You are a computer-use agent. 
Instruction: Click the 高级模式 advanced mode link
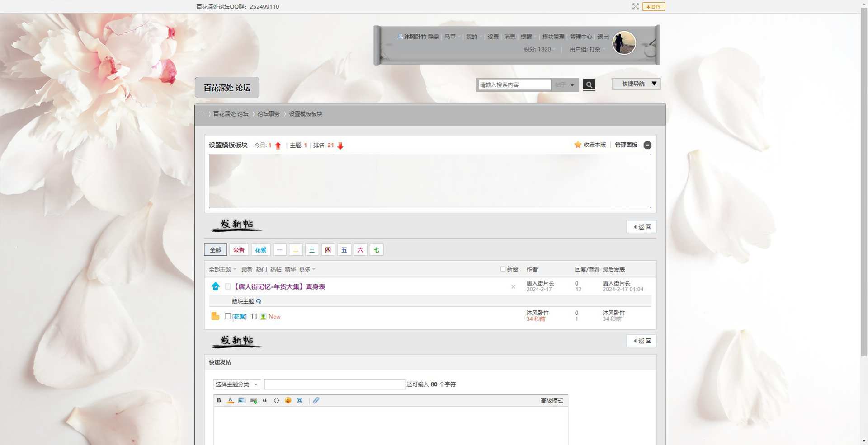(x=552, y=401)
